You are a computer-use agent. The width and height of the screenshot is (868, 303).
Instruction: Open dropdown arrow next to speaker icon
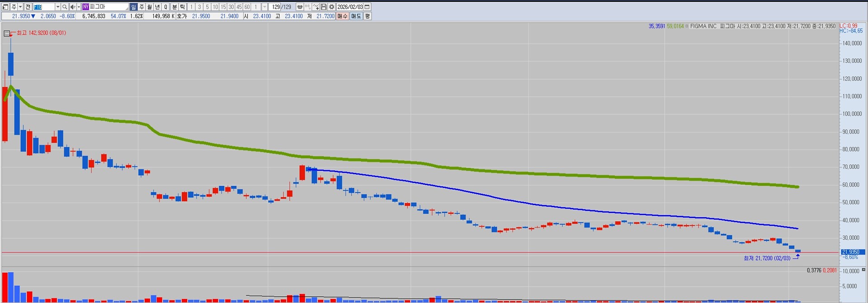click(79, 7)
